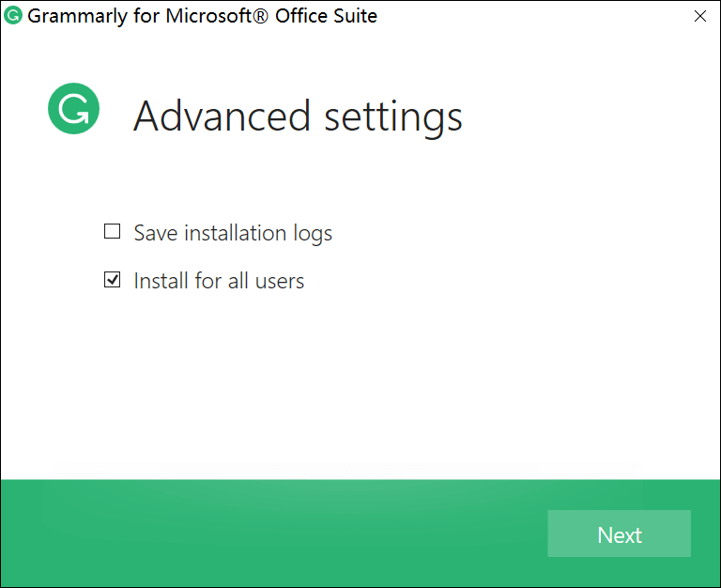Image resolution: width=721 pixels, height=588 pixels.
Task: Click the Next button
Action: click(x=619, y=534)
